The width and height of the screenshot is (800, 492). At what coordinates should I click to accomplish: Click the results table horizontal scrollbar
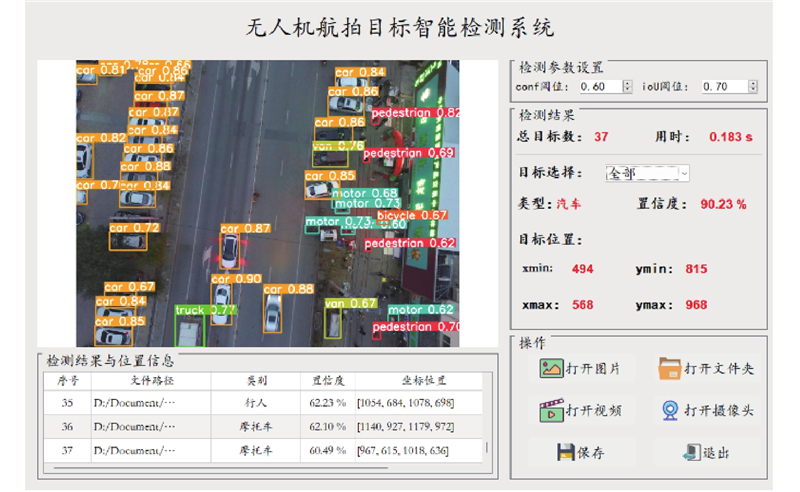[x=220, y=468]
